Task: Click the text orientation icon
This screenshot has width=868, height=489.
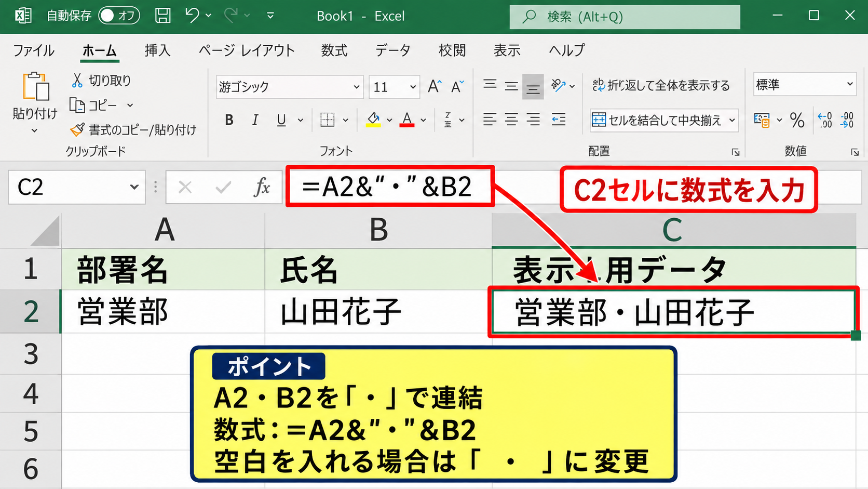Action: (558, 85)
